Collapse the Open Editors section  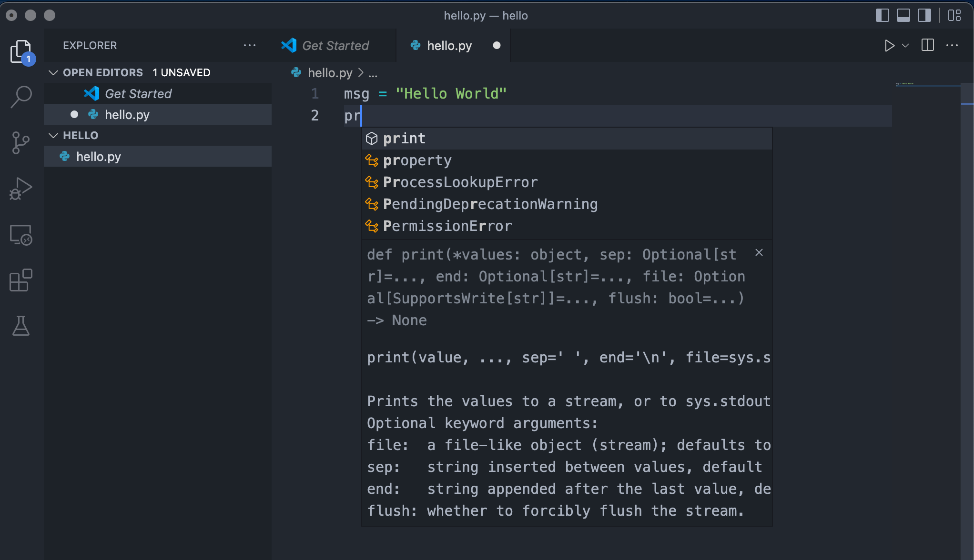tap(53, 72)
